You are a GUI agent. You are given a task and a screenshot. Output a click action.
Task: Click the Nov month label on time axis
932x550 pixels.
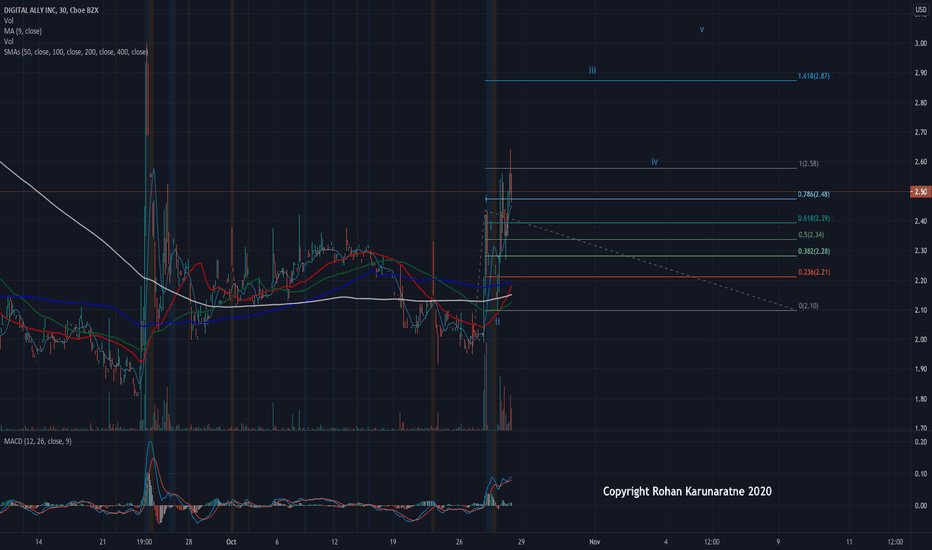point(594,542)
